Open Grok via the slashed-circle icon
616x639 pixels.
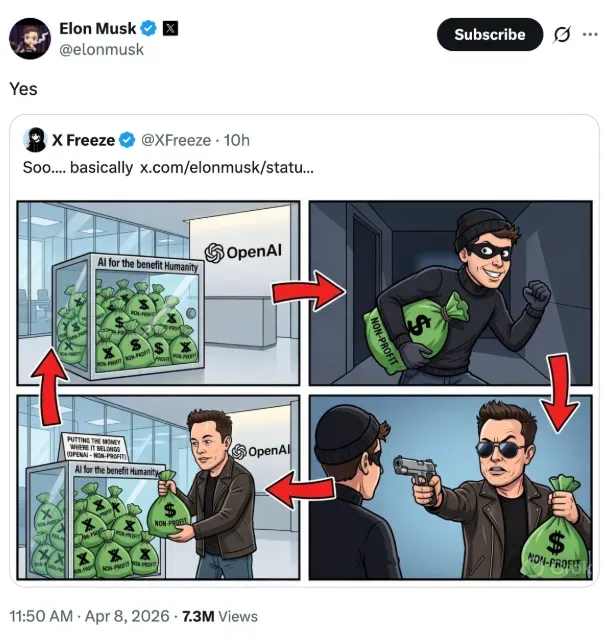pyautogui.click(x=562, y=34)
